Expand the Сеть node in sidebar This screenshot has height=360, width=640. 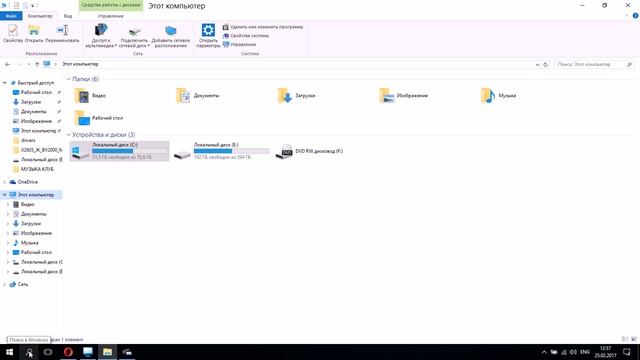click(5, 284)
